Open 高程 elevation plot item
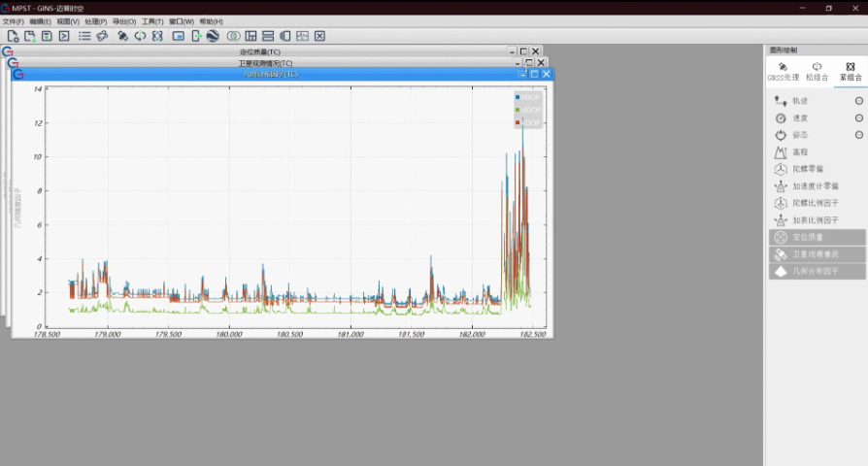The width and height of the screenshot is (868, 466). (x=800, y=151)
